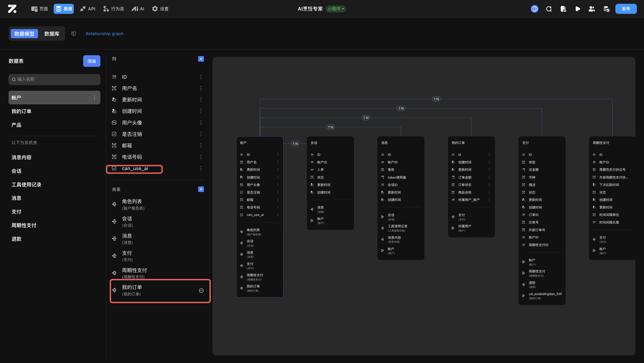Open the collaborators people icon
Viewport: 644px width, 363px height.
[x=592, y=9]
